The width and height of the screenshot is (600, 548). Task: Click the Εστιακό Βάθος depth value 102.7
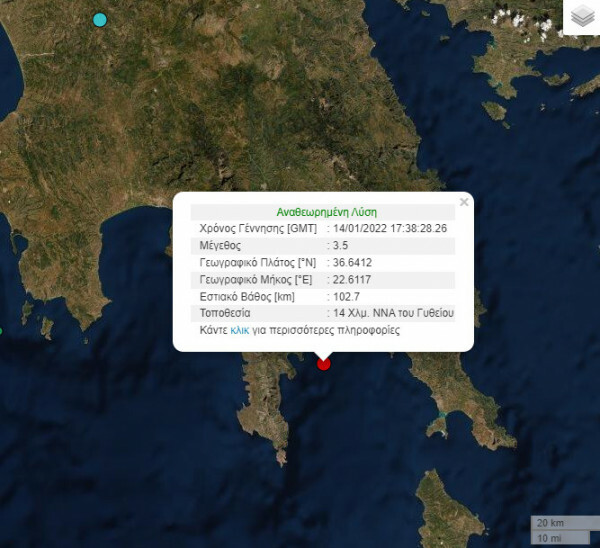pyautogui.click(x=346, y=296)
